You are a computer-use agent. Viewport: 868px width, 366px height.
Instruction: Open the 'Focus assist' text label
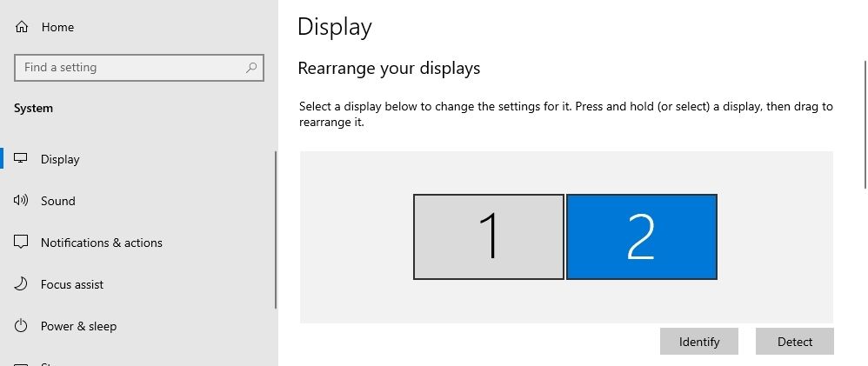coord(72,284)
